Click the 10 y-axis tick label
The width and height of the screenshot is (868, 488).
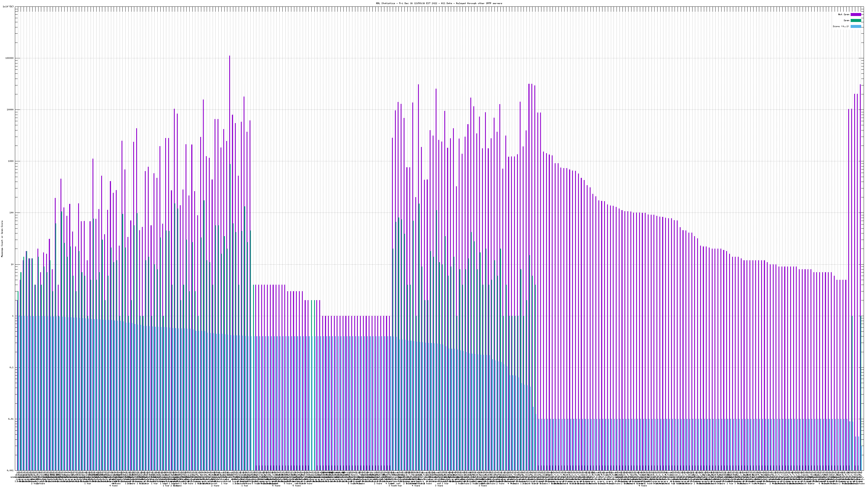(x=12, y=264)
